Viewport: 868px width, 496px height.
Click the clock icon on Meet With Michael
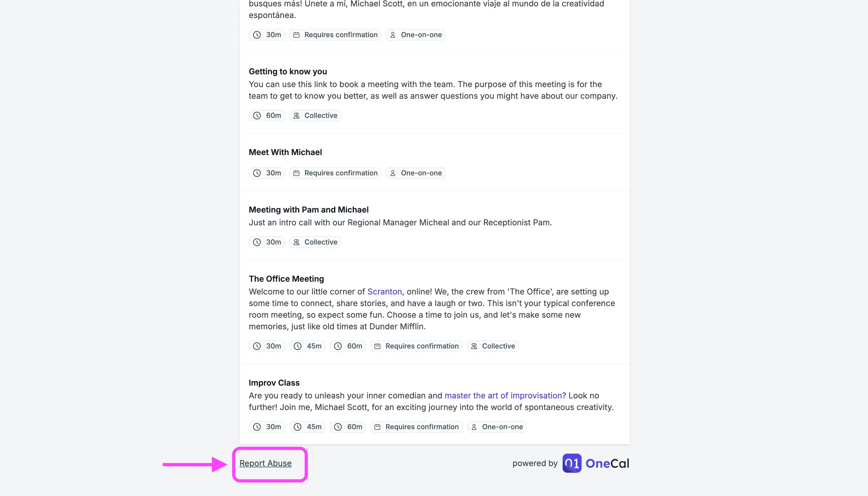256,173
